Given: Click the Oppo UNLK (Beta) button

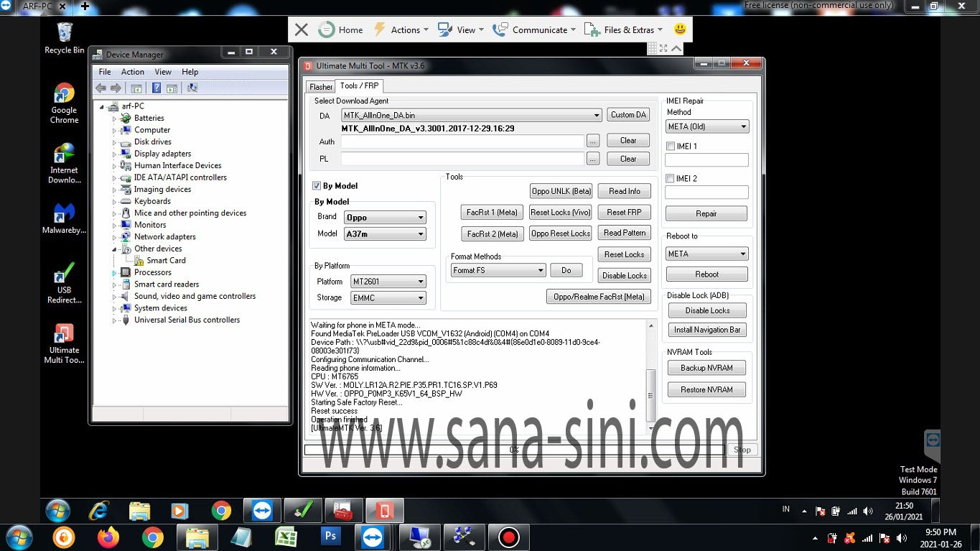Looking at the screenshot, I should point(561,191).
